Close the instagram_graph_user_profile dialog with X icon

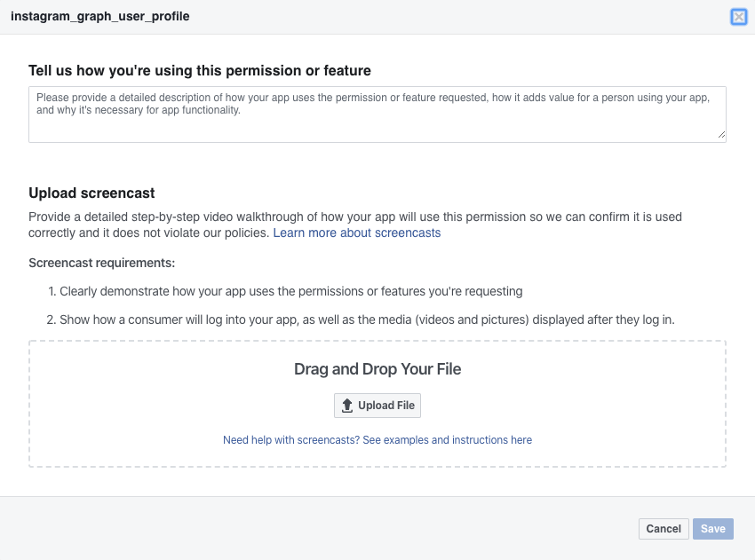739,17
